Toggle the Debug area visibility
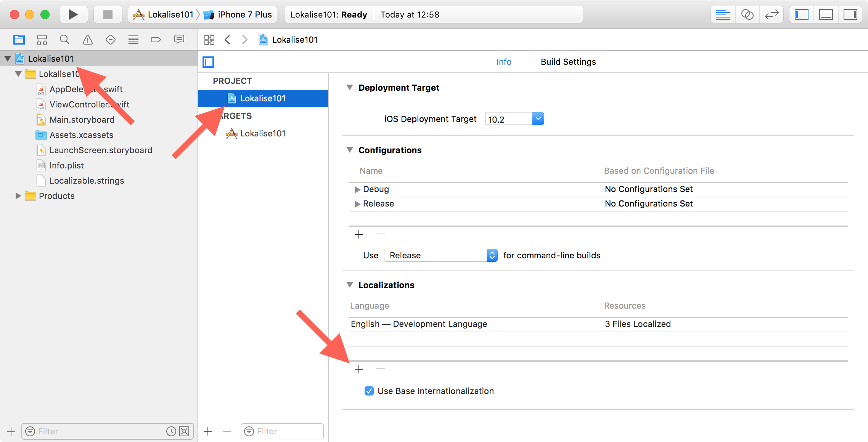Screen dimensions: 868x442 point(826,14)
